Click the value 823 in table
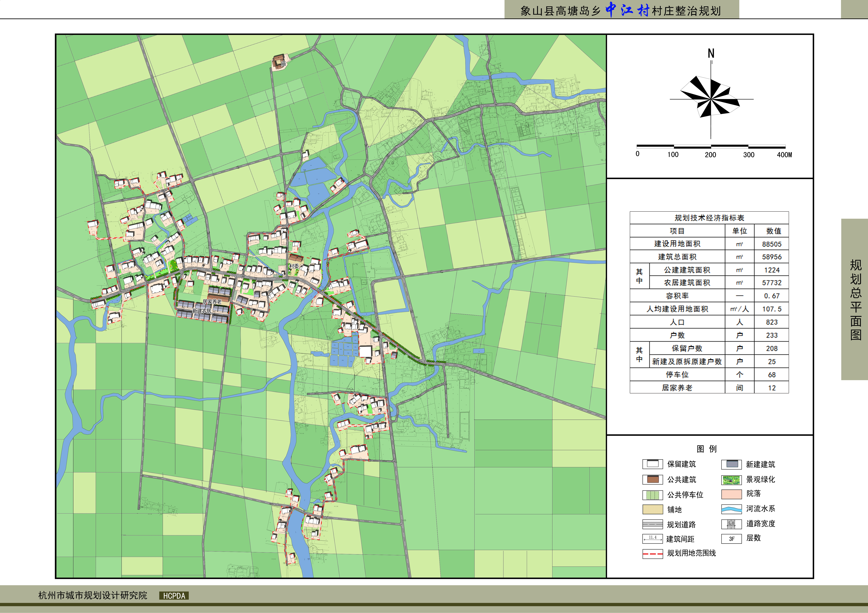Image resolution: width=868 pixels, height=613 pixels. pos(772,322)
